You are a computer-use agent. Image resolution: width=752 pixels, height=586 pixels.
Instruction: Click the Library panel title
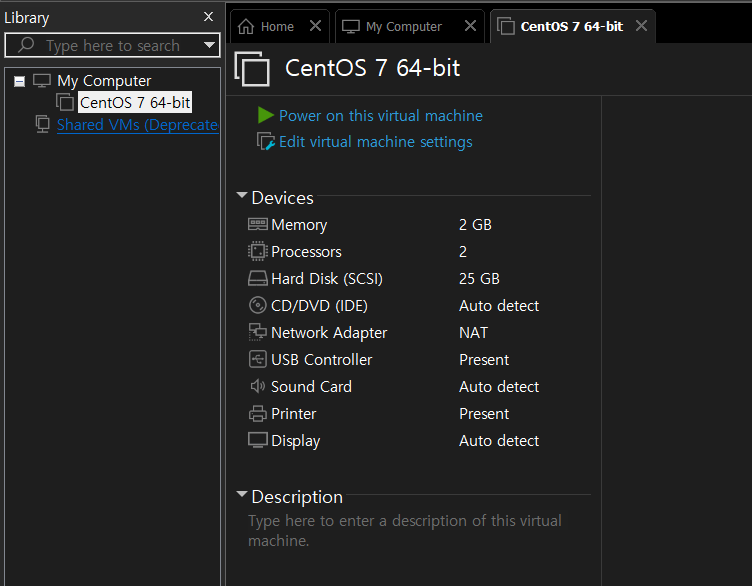(x=26, y=18)
